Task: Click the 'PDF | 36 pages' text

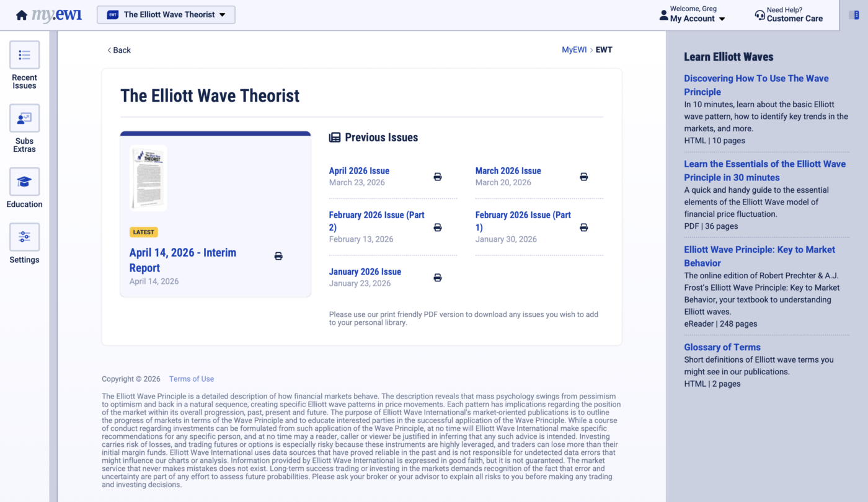Action: pos(711,226)
